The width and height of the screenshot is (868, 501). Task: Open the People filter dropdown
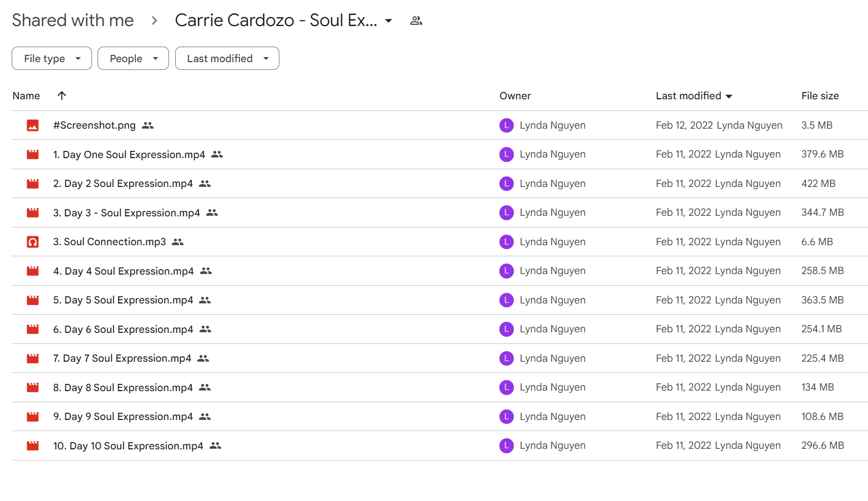point(133,58)
